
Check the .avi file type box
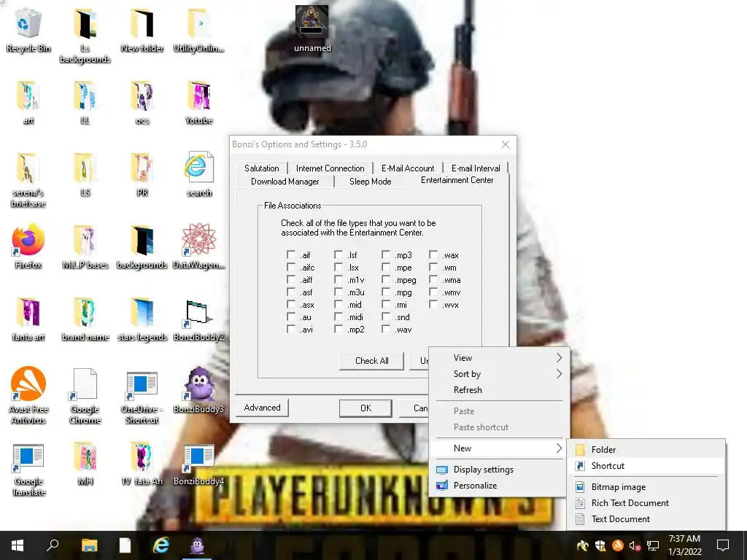291,329
